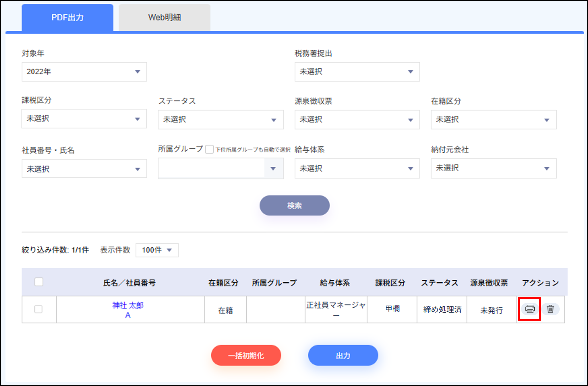Open the 源泉徴収票 dropdown
The width and height of the screenshot is (588, 386).
point(357,120)
